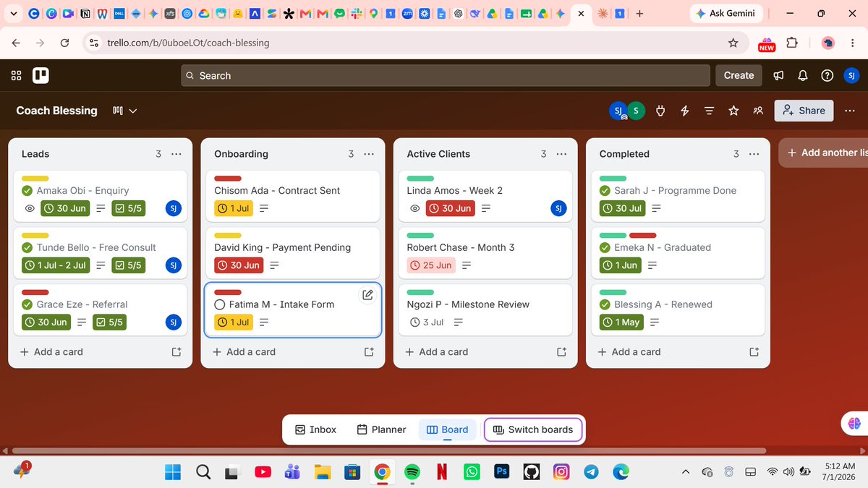Screen dimensions: 868x488
Task: Open Completed list actions menu
Action: (x=754, y=154)
